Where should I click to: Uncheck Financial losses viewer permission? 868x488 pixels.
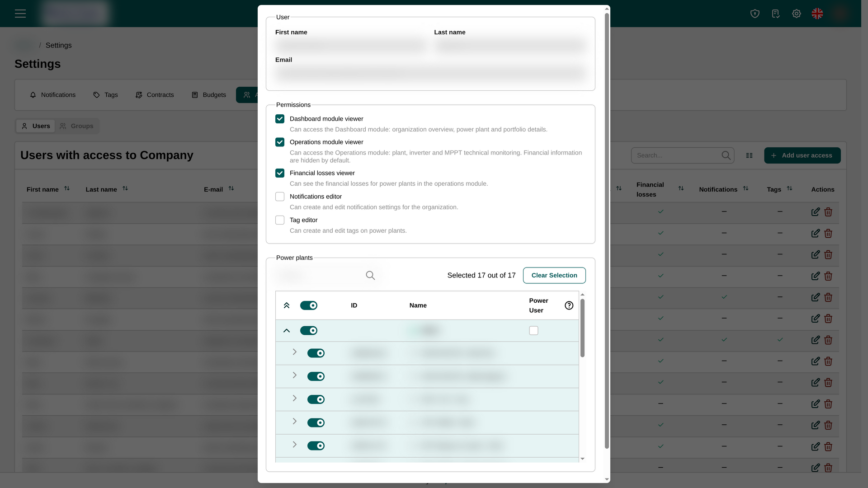pyautogui.click(x=280, y=173)
